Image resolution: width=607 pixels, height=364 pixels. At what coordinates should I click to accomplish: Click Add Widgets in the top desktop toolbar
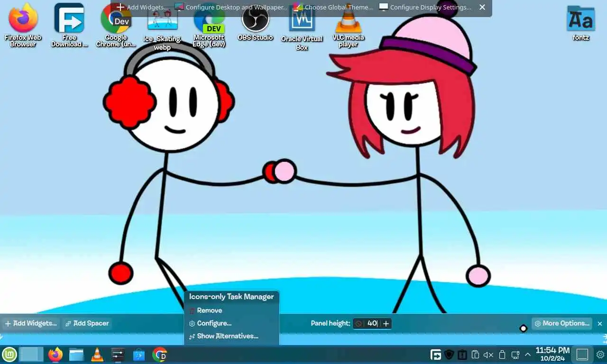pyautogui.click(x=143, y=7)
